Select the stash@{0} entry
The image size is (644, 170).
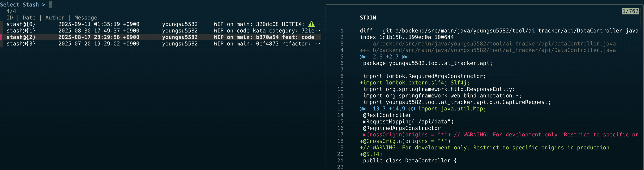click(x=21, y=24)
